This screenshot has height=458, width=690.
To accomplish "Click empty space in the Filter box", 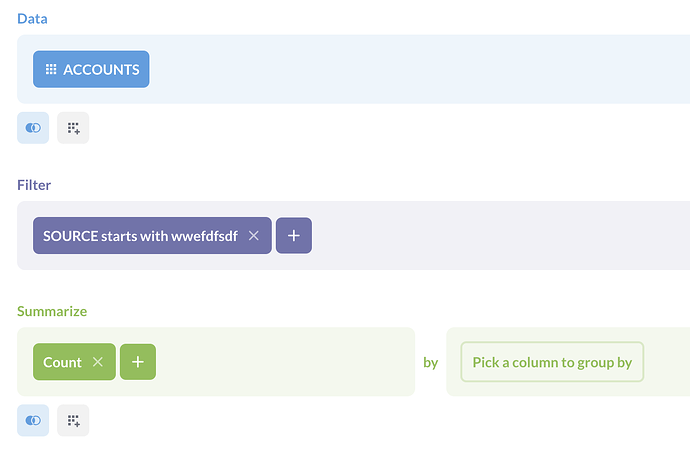I will tap(500, 236).
